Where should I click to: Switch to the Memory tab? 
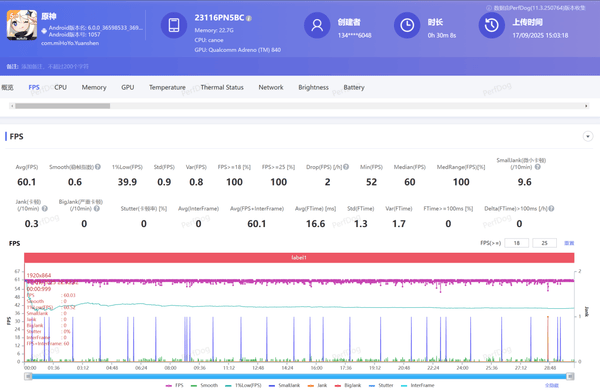click(94, 87)
